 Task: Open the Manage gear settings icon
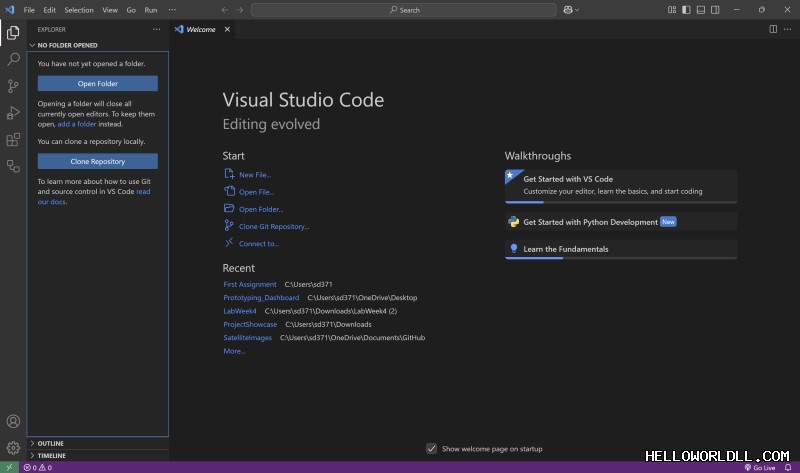[13, 447]
